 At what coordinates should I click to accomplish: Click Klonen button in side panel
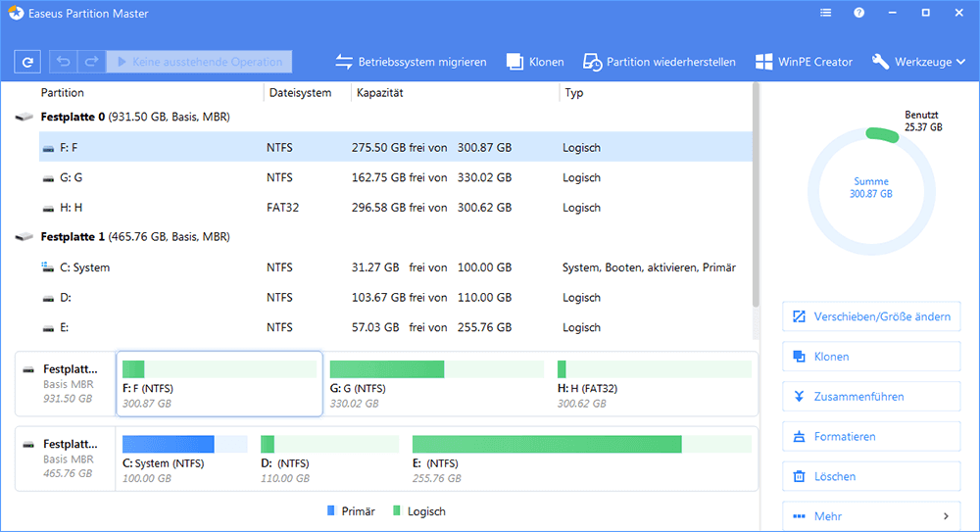[871, 357]
